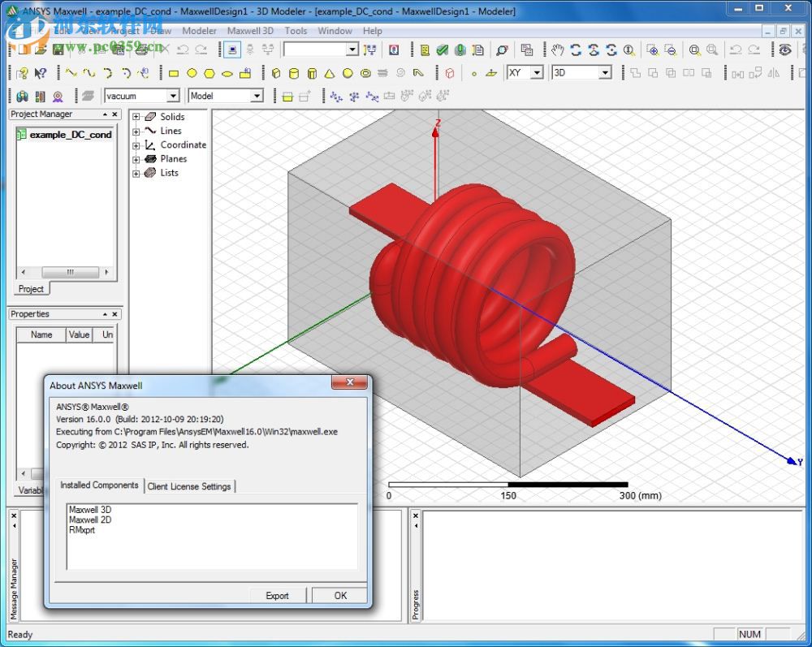Image resolution: width=812 pixels, height=647 pixels.
Task: Click the OK button in About dialog
Action: coord(340,595)
